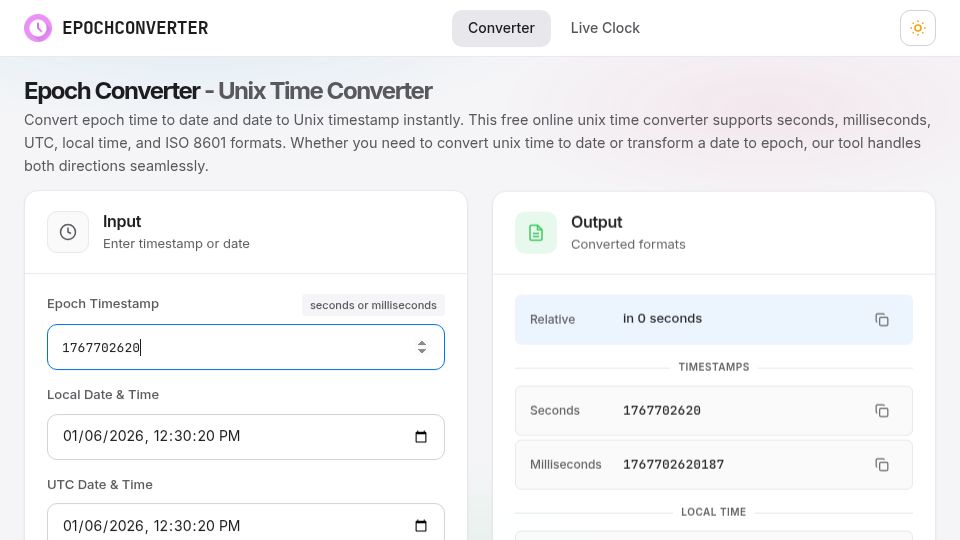Click the Input clock icon

tap(68, 232)
